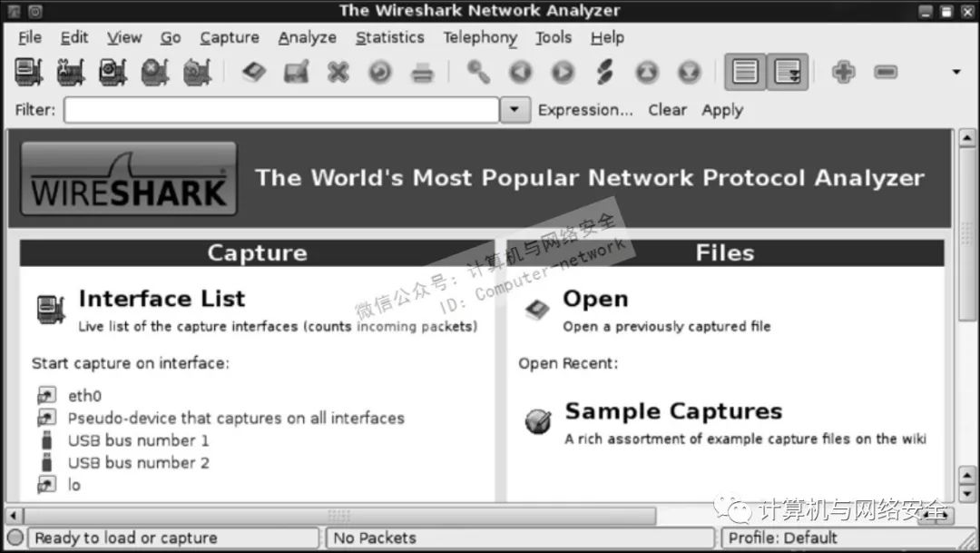Toggle packet list colorize button
Image resolution: width=980 pixels, height=553 pixels.
pos(745,72)
